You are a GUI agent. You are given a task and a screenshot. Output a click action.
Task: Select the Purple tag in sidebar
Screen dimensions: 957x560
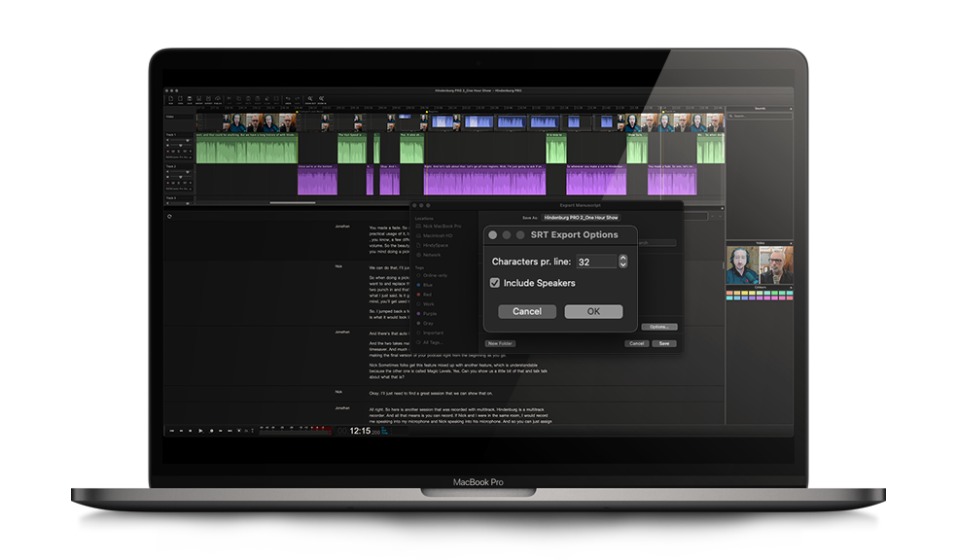[429, 313]
